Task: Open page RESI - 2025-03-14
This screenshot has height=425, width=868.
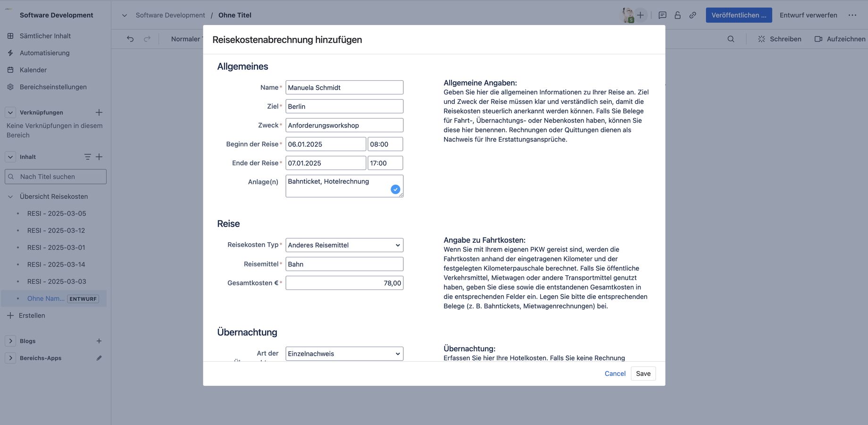Action: click(56, 264)
